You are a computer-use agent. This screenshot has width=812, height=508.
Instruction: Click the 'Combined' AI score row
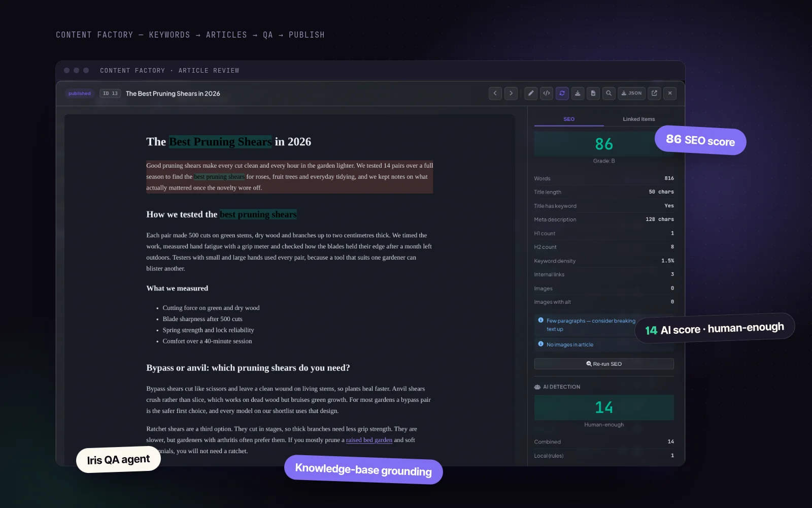604,442
